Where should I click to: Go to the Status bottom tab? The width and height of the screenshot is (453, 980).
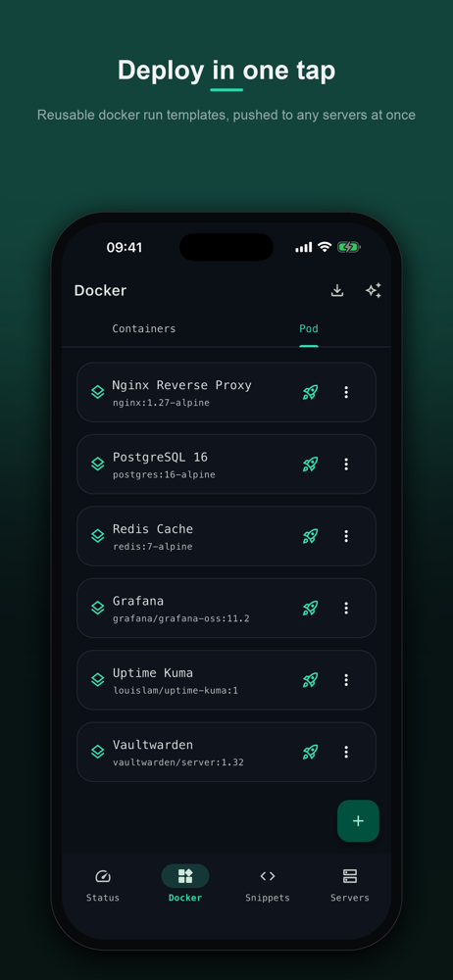[x=103, y=885]
